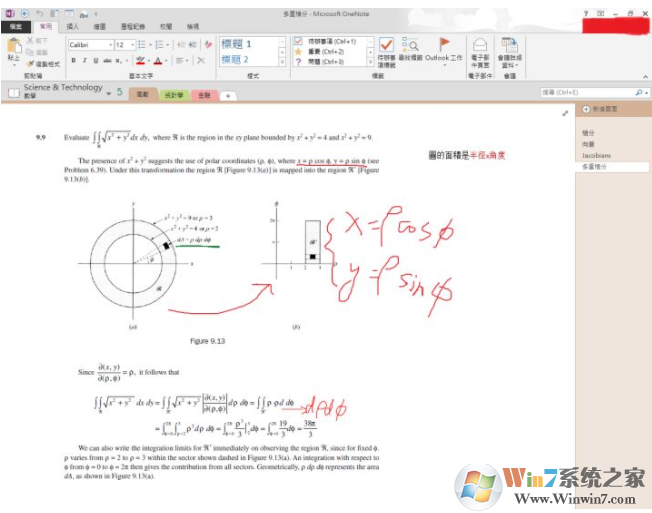Open the Science & Technology notebook dropdown
The image size is (652, 513).
tap(109, 94)
